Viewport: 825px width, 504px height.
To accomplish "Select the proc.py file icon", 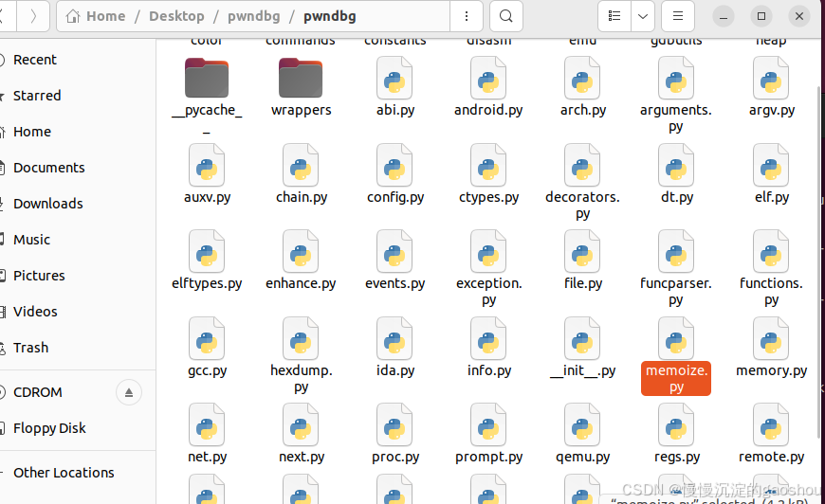I will point(394,424).
